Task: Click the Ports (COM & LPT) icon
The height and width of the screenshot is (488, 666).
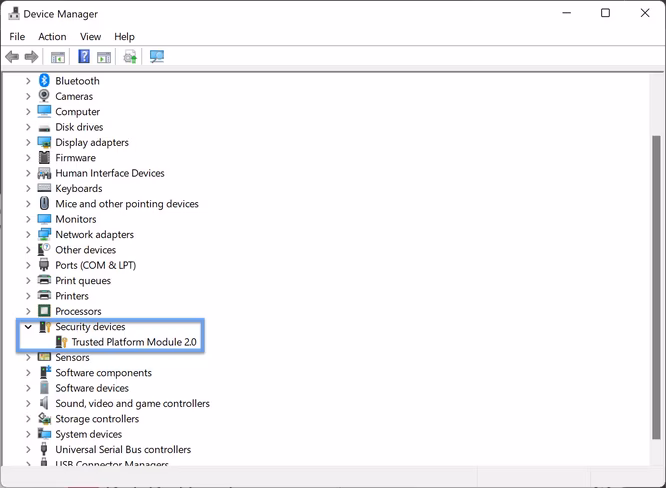Action: [44, 265]
